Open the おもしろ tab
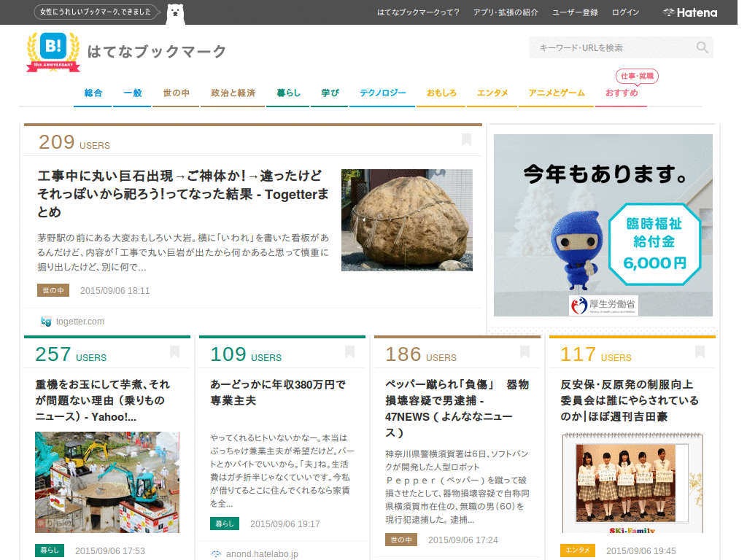The height and width of the screenshot is (560, 747). click(441, 93)
